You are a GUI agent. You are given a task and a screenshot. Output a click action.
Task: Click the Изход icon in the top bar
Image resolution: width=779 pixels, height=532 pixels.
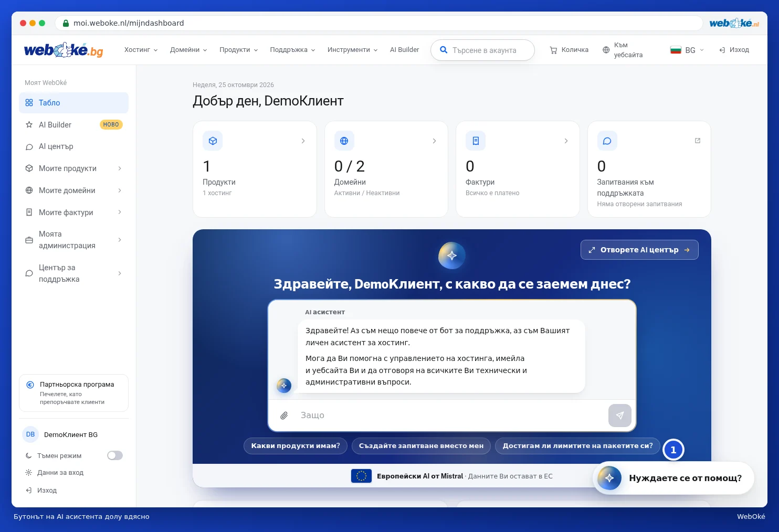coord(722,50)
